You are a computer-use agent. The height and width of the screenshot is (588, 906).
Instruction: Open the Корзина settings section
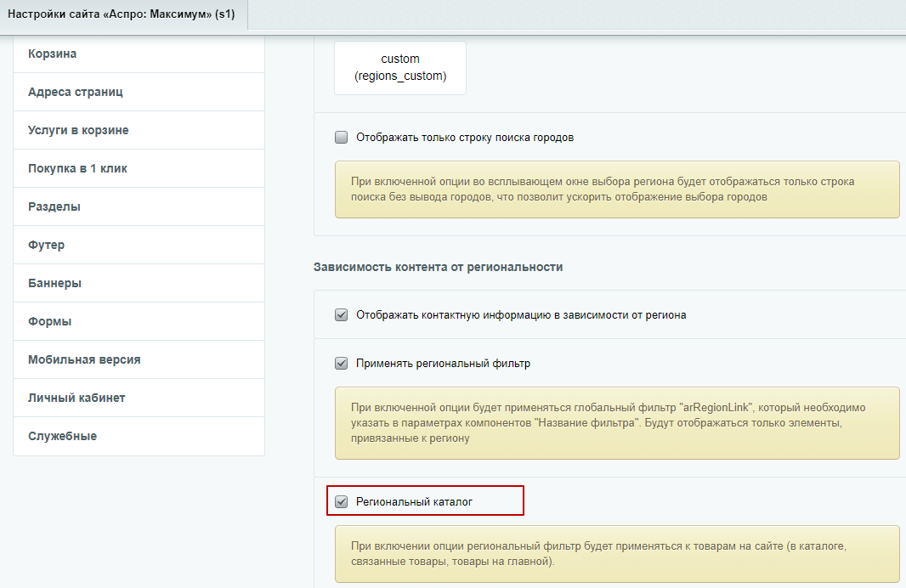pos(139,54)
